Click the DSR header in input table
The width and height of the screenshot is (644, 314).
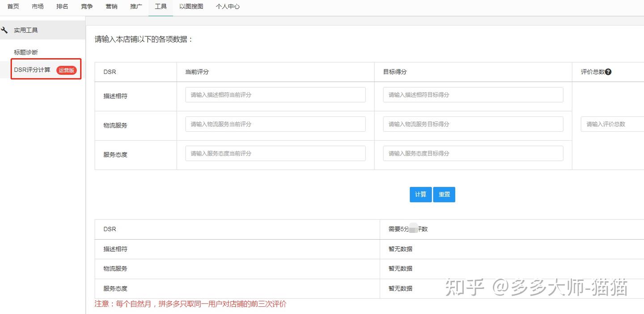pos(110,72)
